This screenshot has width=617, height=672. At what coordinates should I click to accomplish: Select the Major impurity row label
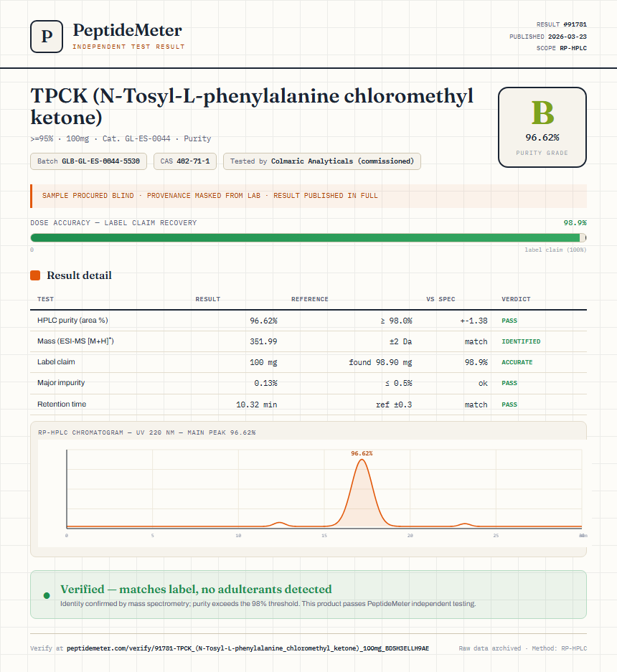click(x=61, y=382)
